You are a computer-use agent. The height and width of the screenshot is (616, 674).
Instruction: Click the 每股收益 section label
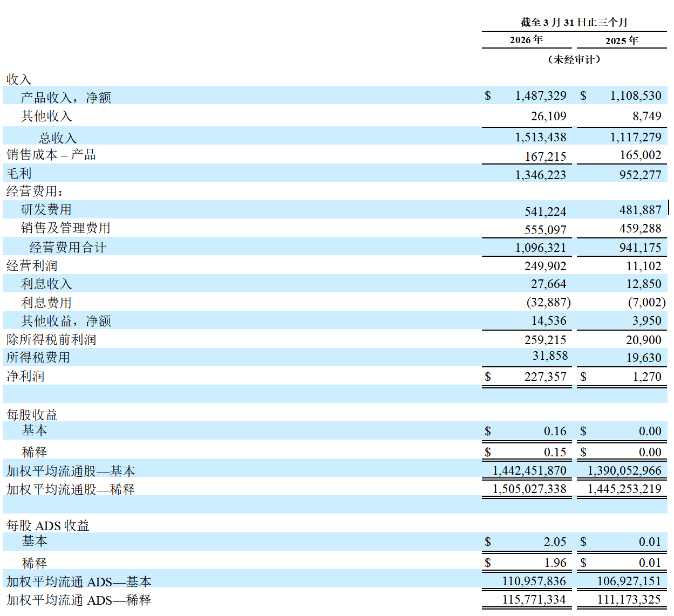tap(32, 415)
